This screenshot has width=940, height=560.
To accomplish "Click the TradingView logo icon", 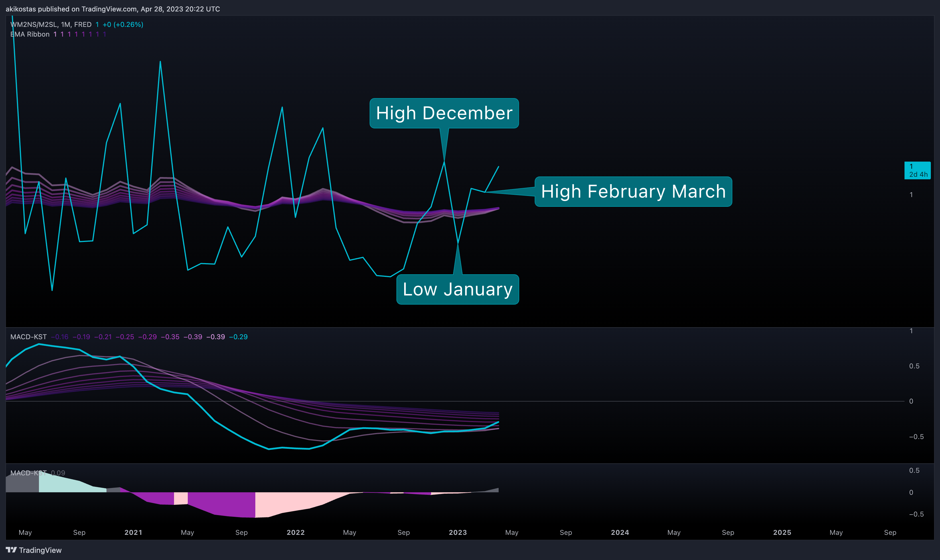I will pyautogui.click(x=11, y=550).
